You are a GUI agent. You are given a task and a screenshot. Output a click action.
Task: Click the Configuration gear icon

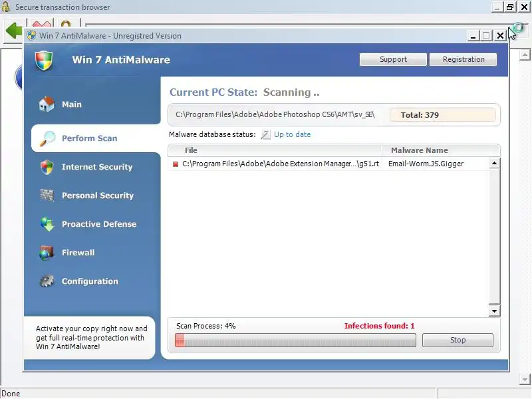point(47,281)
